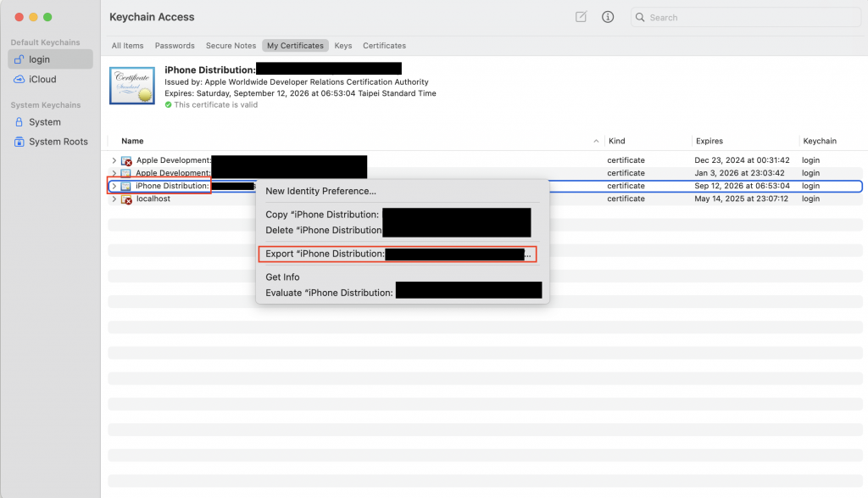
Task: Choose Export iPhone Distribution menu item
Action: (x=398, y=254)
